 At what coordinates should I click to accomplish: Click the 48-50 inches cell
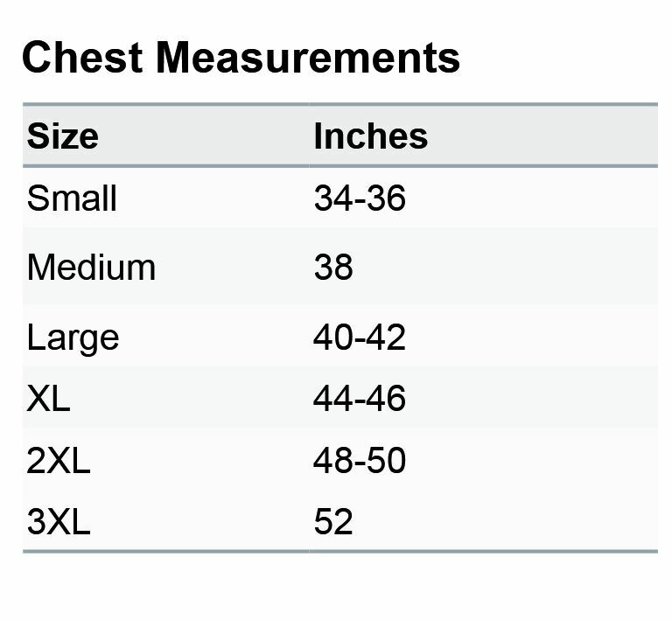point(359,460)
